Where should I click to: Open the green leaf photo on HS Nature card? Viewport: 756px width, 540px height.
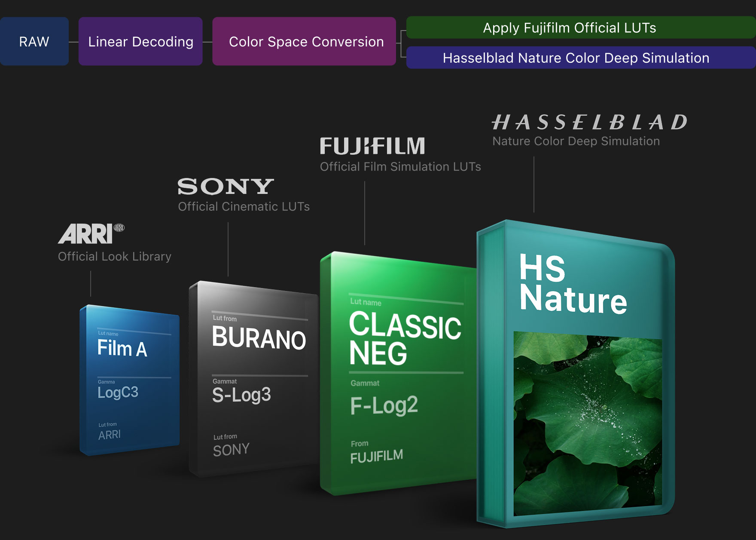[x=588, y=423]
